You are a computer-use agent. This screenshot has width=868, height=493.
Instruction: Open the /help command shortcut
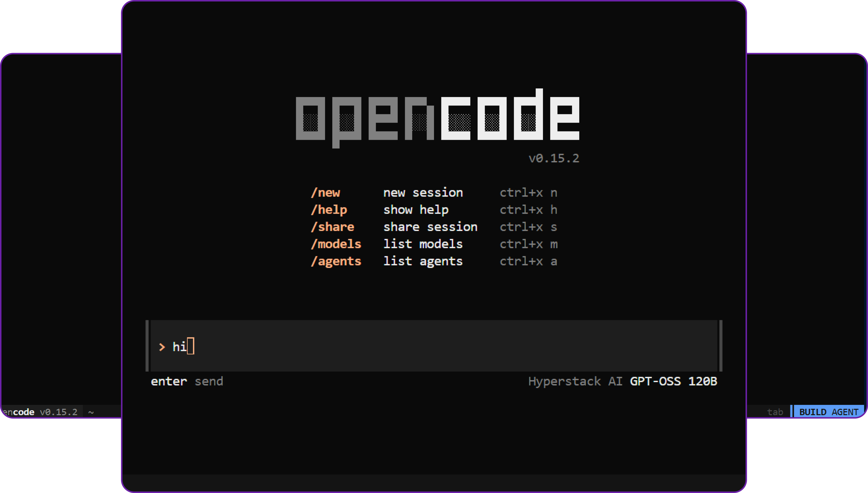pos(329,210)
